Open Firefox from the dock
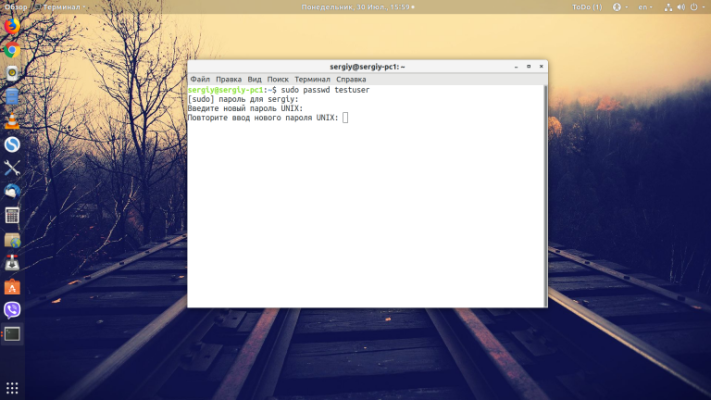The width and height of the screenshot is (711, 400). 12,26
